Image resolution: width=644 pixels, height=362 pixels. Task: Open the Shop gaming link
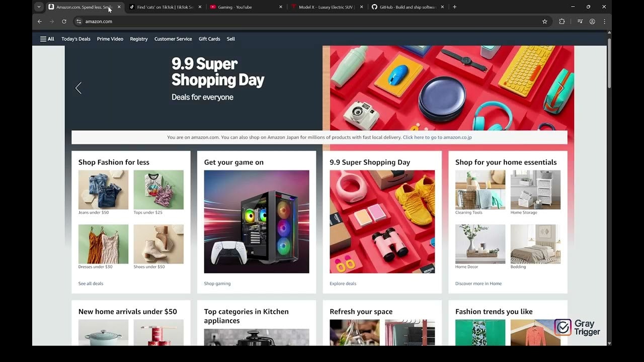[217, 284]
